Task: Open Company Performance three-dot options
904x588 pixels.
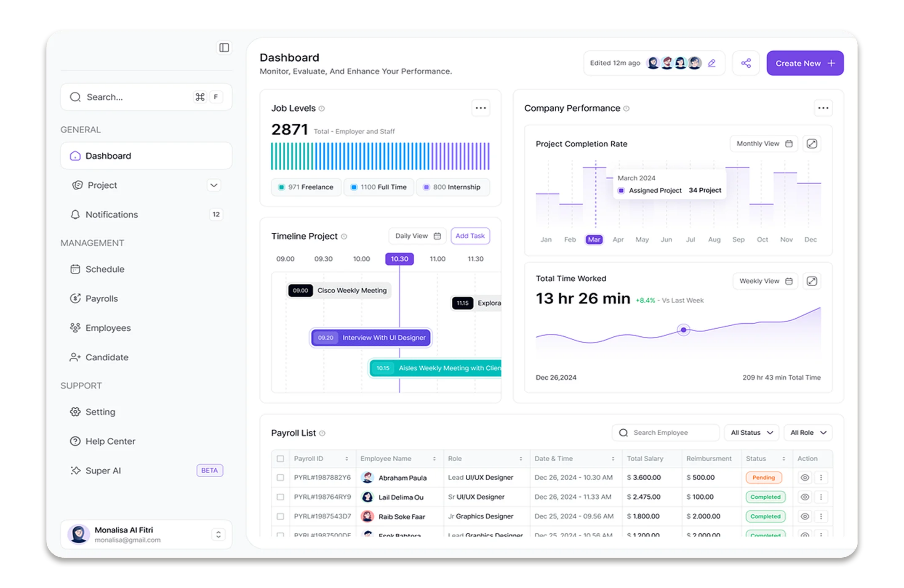Action: pos(823,108)
